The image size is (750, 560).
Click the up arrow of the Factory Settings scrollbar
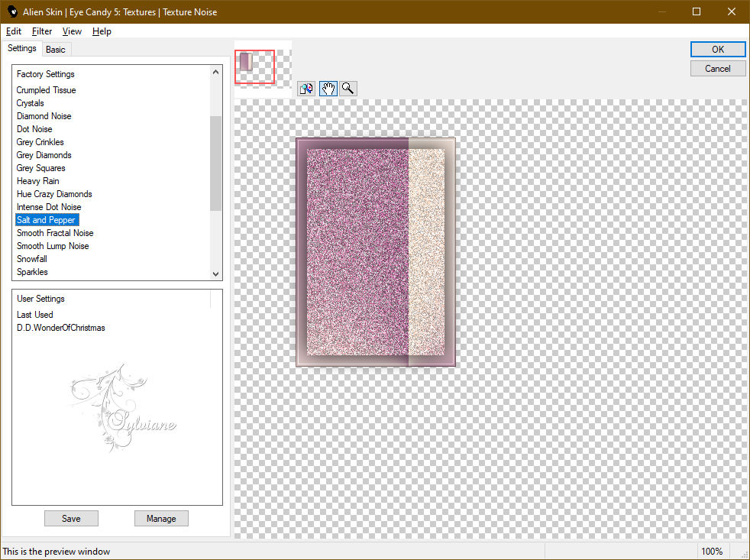tap(215, 72)
